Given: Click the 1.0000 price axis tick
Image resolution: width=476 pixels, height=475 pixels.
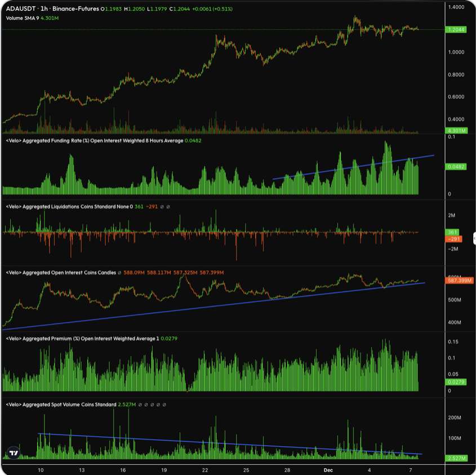Looking at the screenshot, I should pos(456,52).
